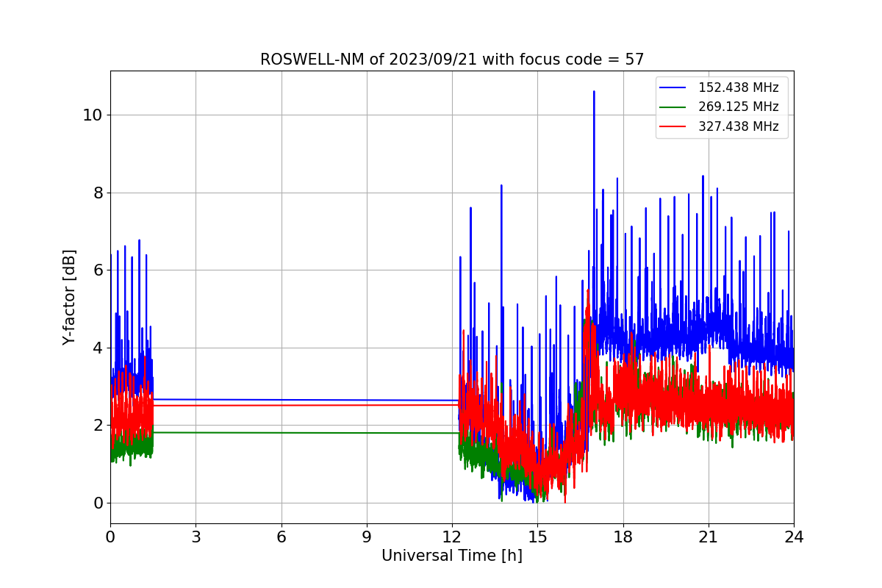The width and height of the screenshot is (882, 588).
Task: Click y-axis tick label 8
Action: [x=98, y=193]
